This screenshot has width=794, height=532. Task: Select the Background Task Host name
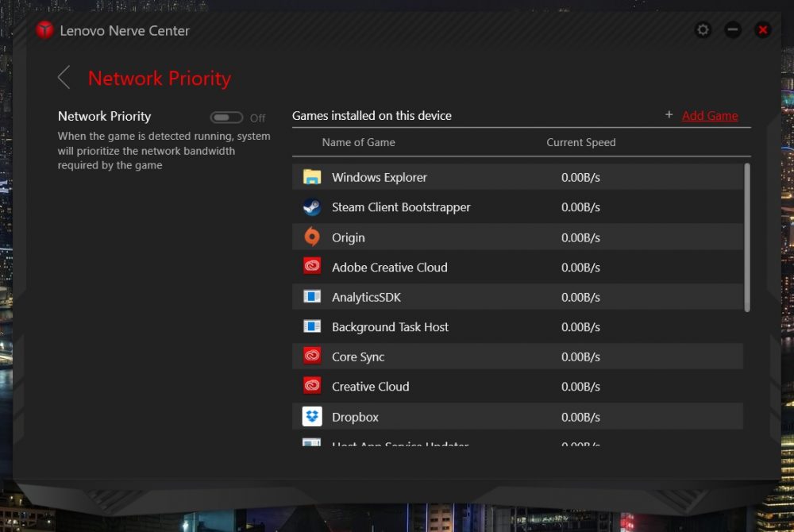(x=390, y=327)
